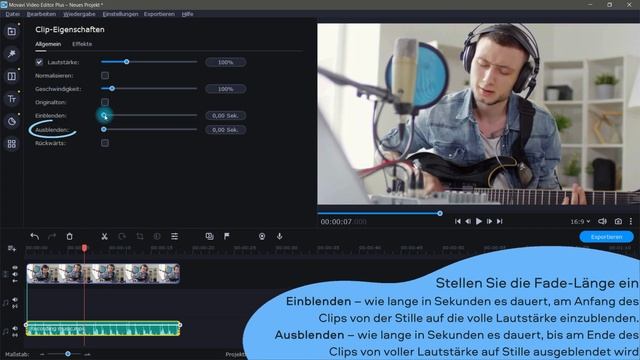Screen dimensions: 640x360
Task: Click the Ausblenden 0,00 Sek. field
Action: click(x=225, y=129)
